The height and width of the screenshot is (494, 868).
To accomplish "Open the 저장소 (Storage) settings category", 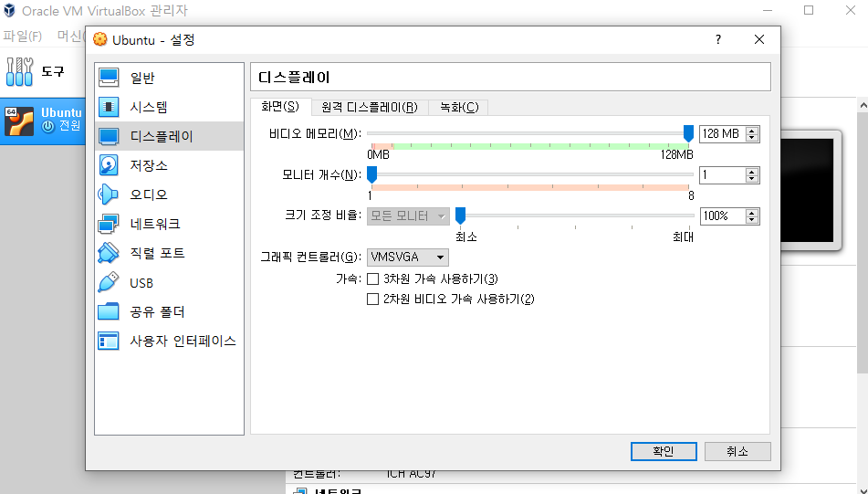I will point(169,165).
